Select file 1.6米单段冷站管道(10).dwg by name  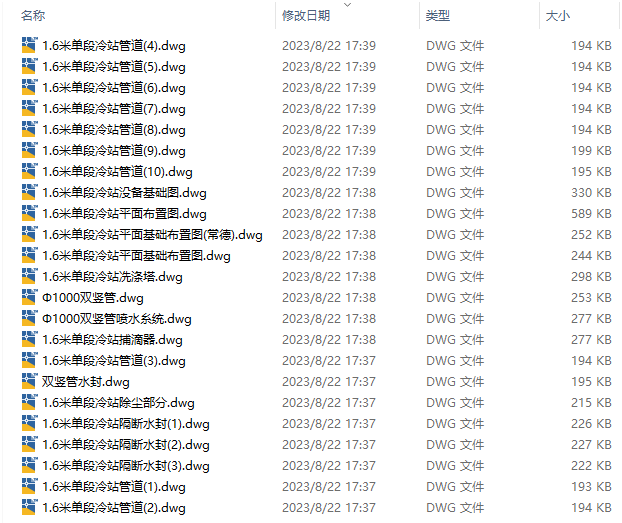(x=117, y=172)
